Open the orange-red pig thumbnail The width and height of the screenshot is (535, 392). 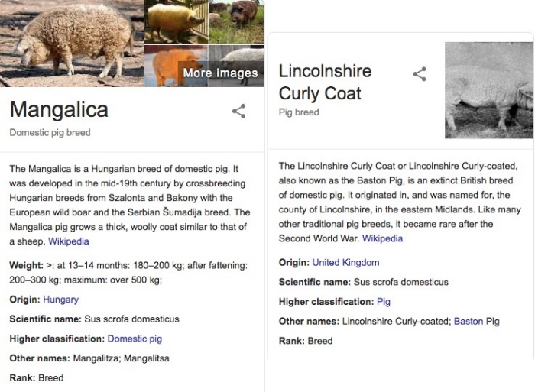coord(176,66)
